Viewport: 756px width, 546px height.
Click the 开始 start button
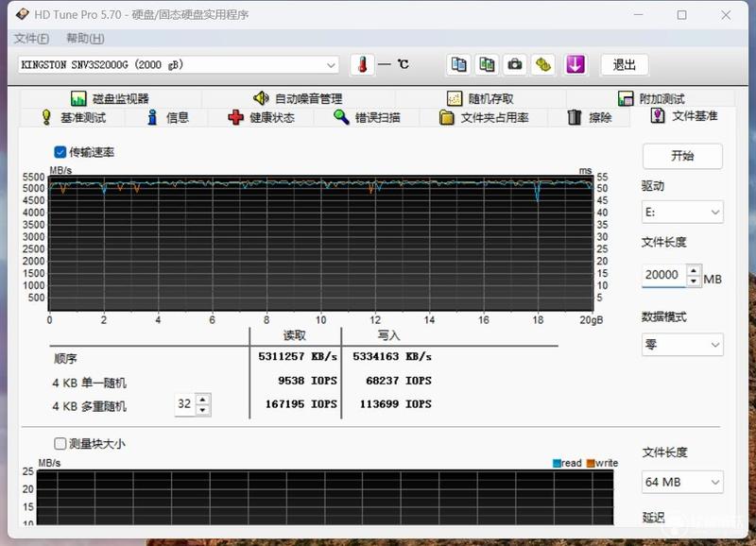point(682,156)
